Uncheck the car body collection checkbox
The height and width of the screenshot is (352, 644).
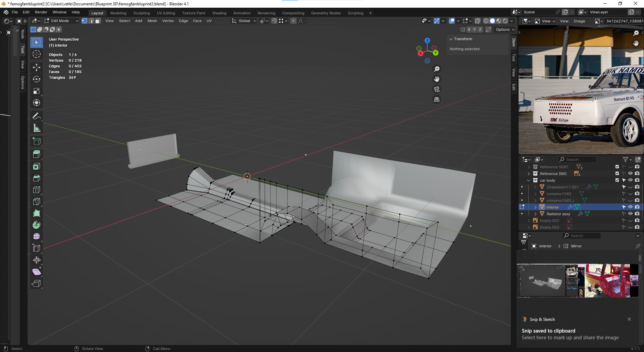pos(617,180)
